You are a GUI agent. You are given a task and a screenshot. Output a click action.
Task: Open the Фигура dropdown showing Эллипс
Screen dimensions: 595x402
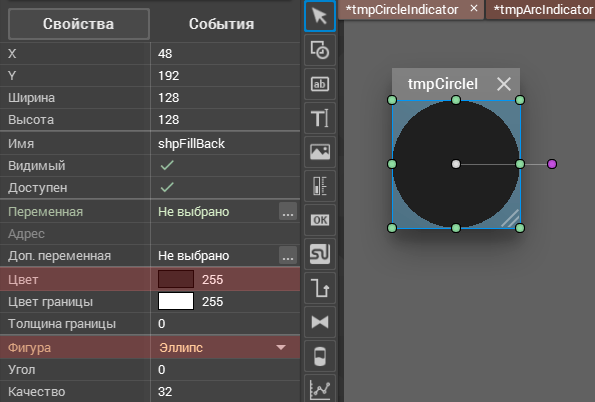225,347
